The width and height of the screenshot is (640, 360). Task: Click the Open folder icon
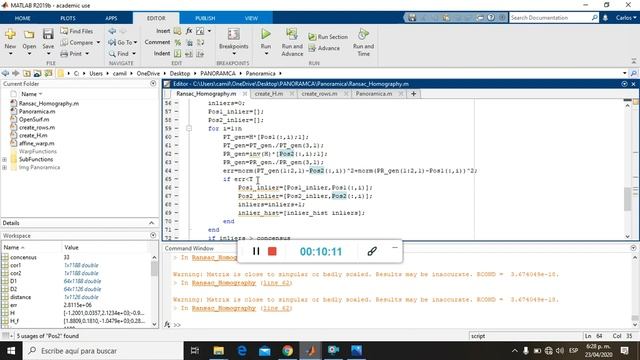tap(29, 34)
